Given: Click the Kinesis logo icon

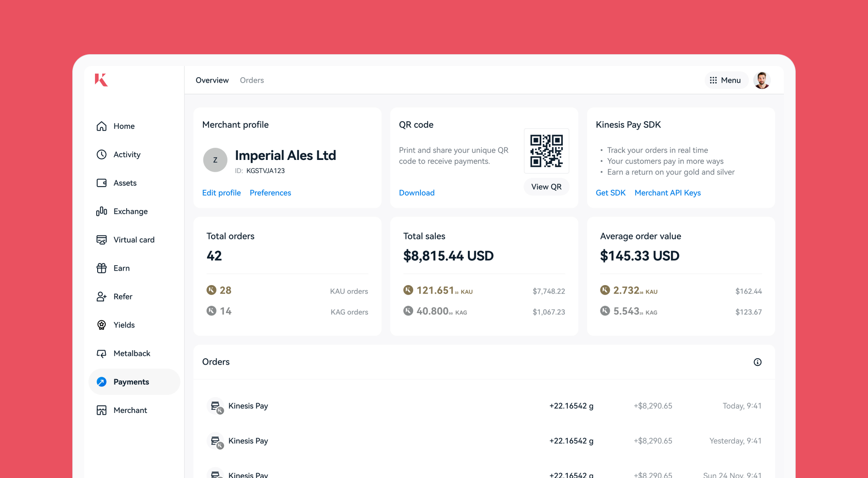Looking at the screenshot, I should (101, 80).
